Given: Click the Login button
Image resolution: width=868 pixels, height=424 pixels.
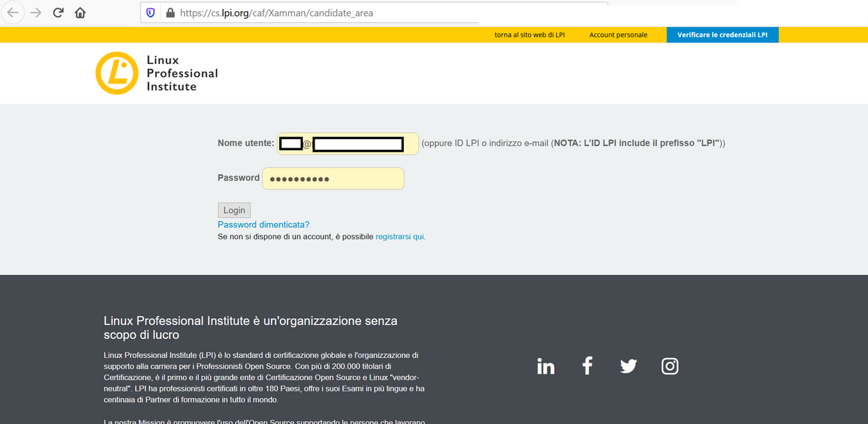Looking at the screenshot, I should pyautogui.click(x=234, y=210).
